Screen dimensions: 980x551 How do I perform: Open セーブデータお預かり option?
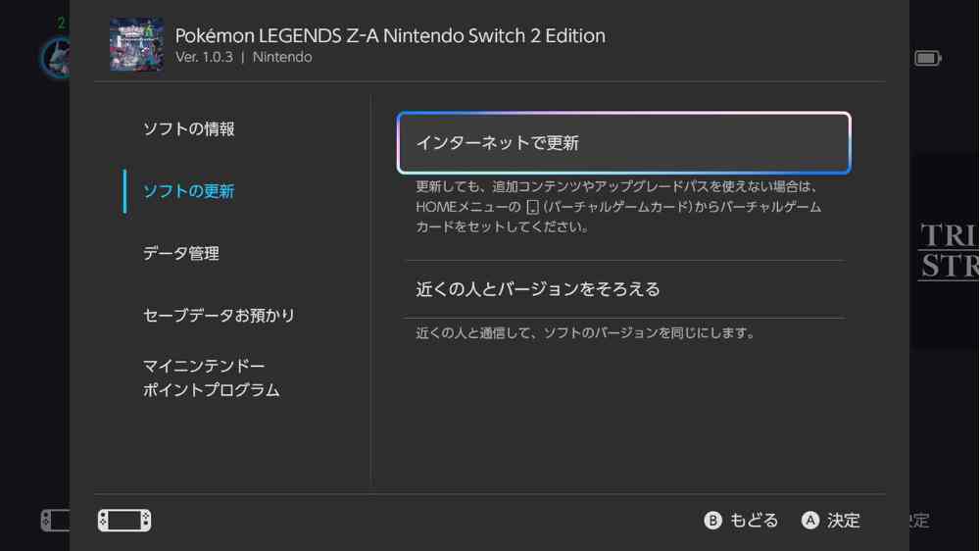tap(219, 316)
